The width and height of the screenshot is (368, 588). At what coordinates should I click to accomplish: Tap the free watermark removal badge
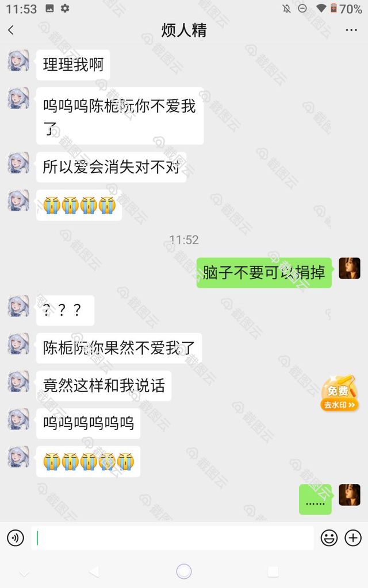click(x=339, y=393)
